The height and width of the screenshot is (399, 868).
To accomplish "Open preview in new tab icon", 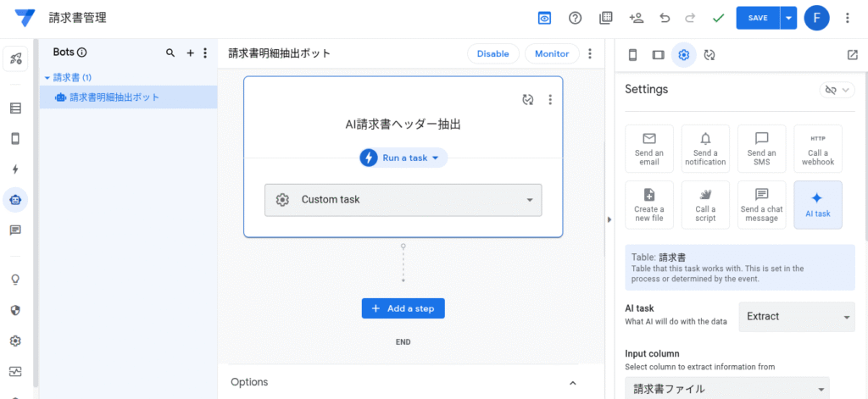I will coord(852,55).
